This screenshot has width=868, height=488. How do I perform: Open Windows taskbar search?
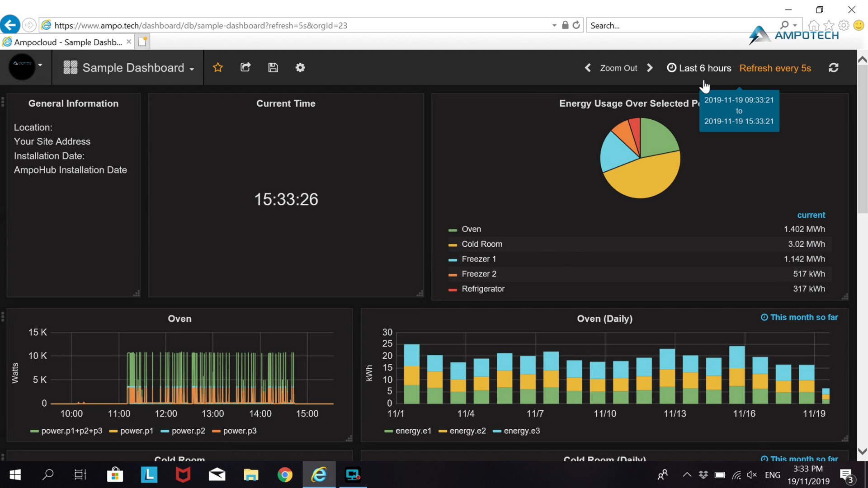click(47, 474)
